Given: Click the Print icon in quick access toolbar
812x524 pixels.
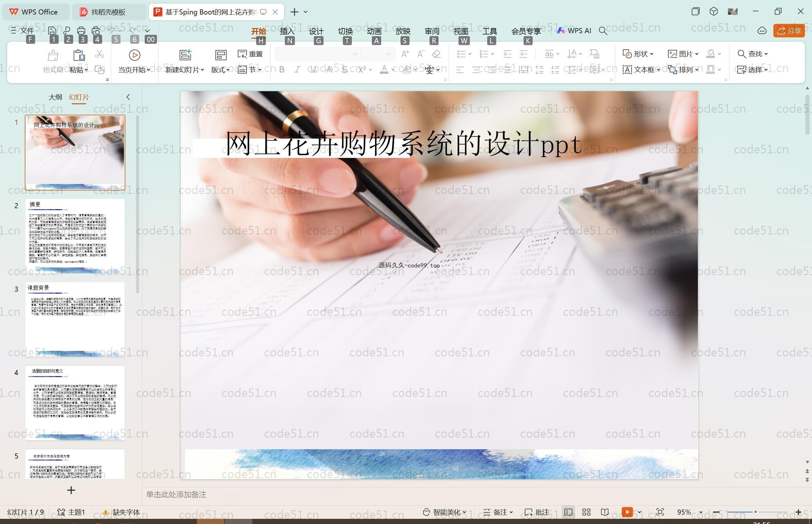Looking at the screenshot, I should pyautogui.click(x=81, y=31).
